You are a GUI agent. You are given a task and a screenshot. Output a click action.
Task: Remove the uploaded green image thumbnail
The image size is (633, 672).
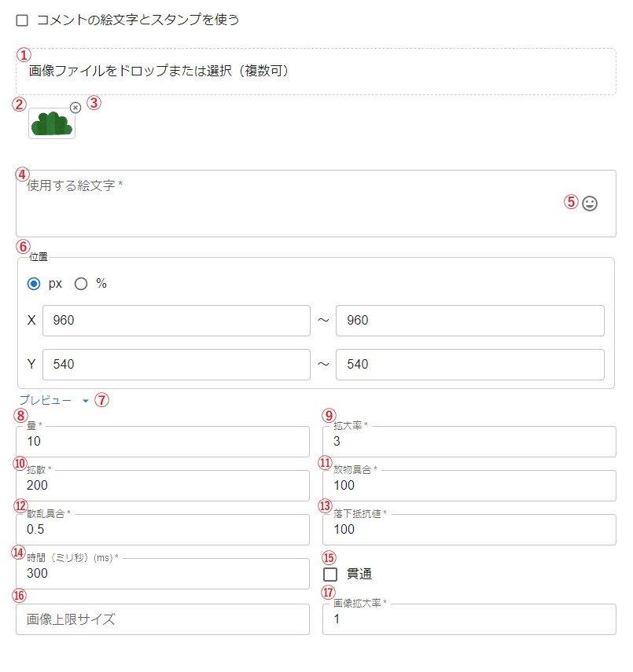pos(75,108)
